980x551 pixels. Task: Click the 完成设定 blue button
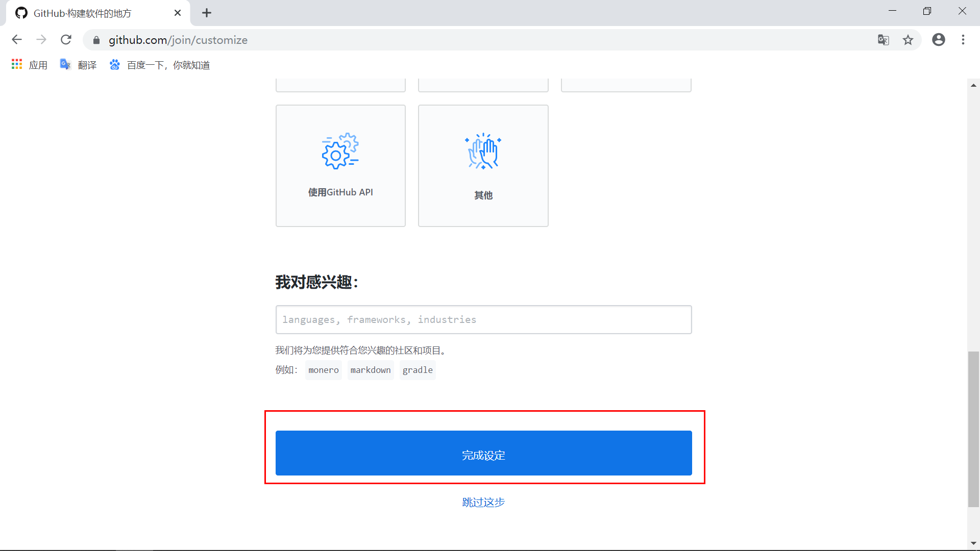point(483,453)
